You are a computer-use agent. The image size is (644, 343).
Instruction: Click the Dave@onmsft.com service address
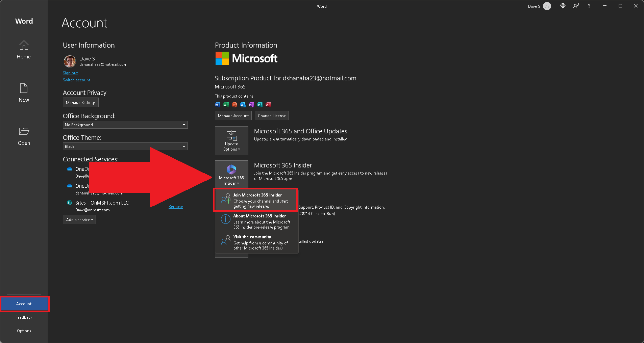click(x=93, y=210)
